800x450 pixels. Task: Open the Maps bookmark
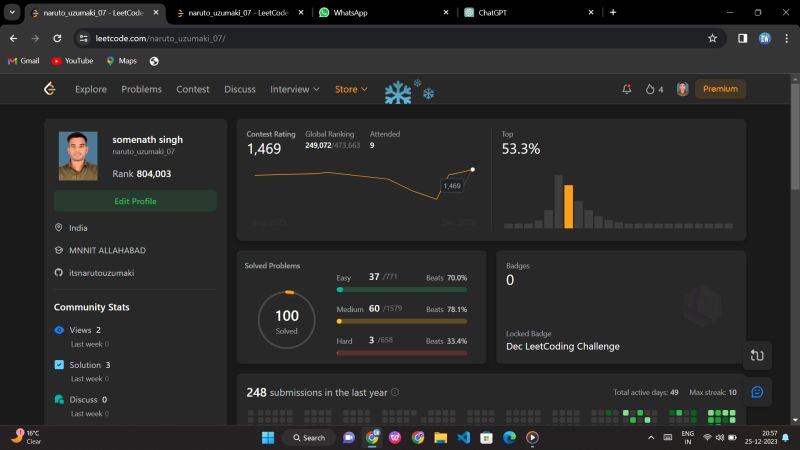coord(121,61)
